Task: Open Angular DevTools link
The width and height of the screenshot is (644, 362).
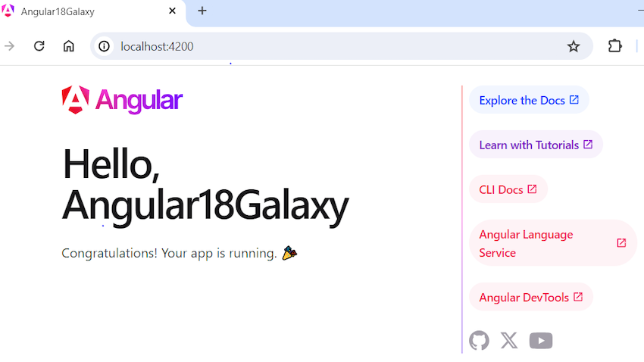Action: point(531,297)
